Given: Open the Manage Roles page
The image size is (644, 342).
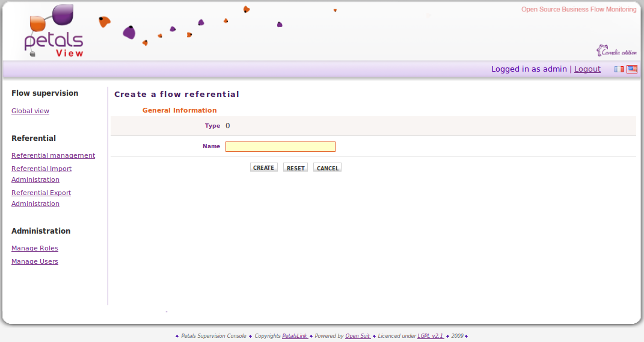Looking at the screenshot, I should 35,248.
